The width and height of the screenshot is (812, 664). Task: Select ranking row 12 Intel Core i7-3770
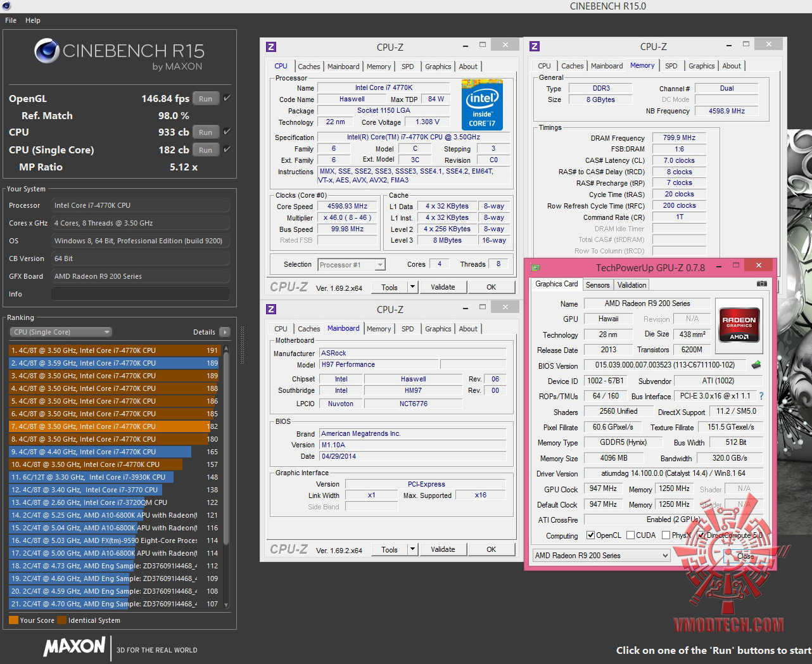click(x=114, y=490)
